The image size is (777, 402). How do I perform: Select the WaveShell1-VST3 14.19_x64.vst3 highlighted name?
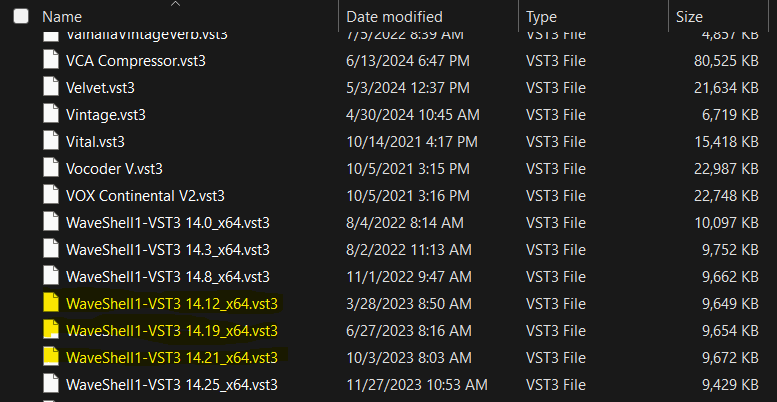click(x=171, y=330)
